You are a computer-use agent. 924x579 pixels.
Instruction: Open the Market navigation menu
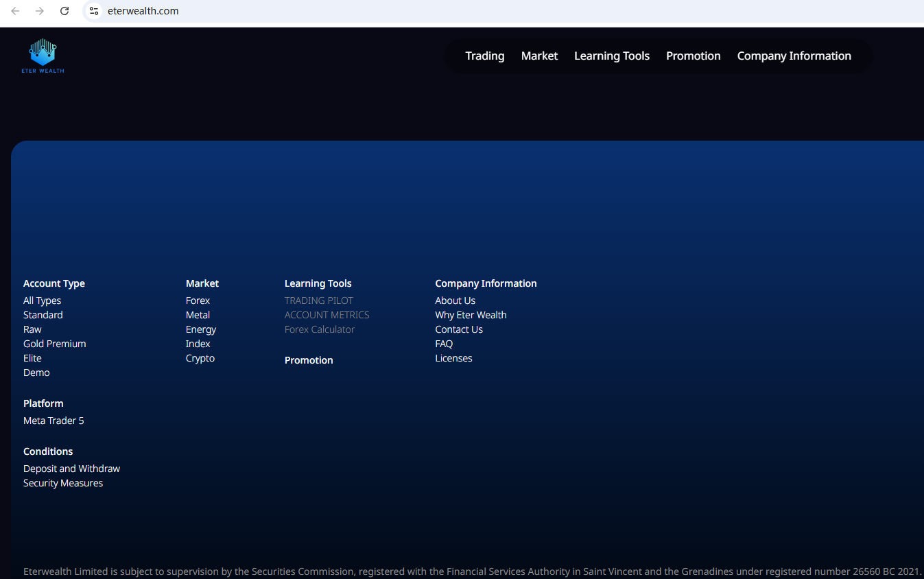click(x=539, y=56)
